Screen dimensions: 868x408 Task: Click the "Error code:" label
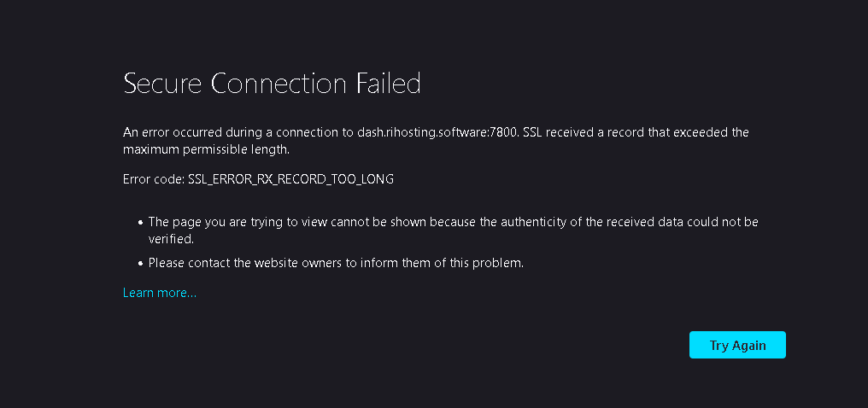[x=153, y=179]
